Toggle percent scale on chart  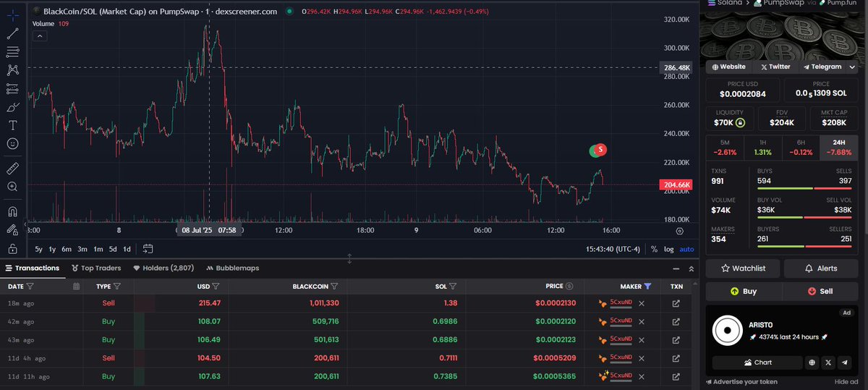[x=654, y=249]
